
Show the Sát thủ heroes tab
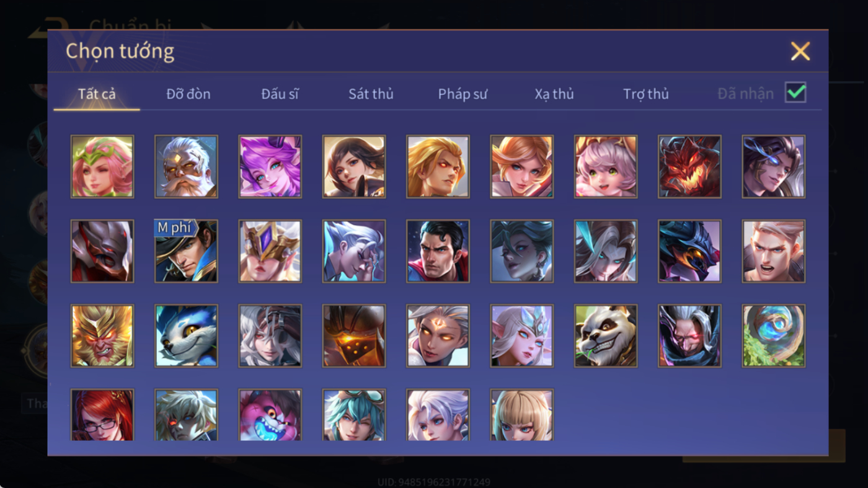(371, 94)
